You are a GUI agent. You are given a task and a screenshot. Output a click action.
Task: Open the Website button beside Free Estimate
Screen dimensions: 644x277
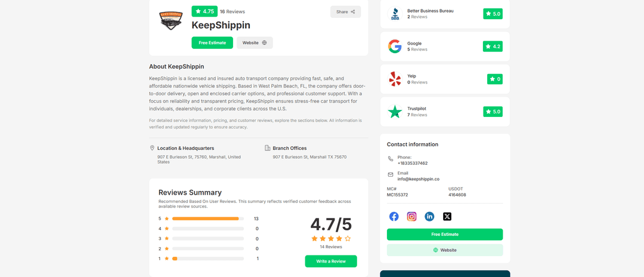(x=255, y=43)
